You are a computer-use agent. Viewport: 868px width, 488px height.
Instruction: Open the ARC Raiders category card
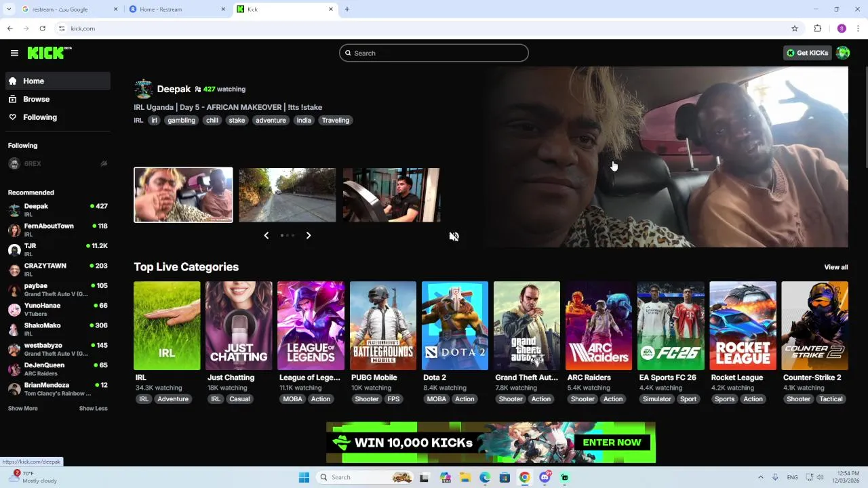[599, 326]
